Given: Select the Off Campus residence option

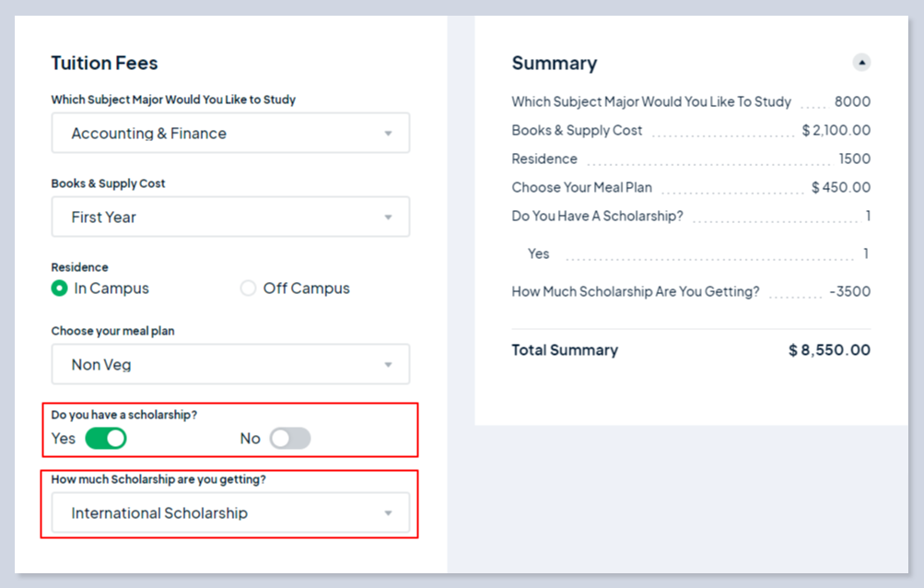Looking at the screenshot, I should (x=248, y=288).
